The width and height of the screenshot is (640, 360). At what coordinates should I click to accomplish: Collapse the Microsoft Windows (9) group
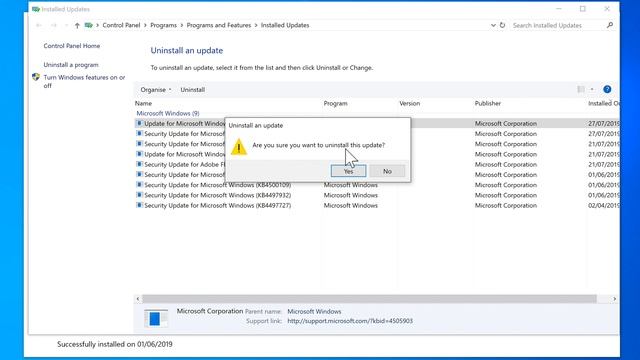point(168,113)
